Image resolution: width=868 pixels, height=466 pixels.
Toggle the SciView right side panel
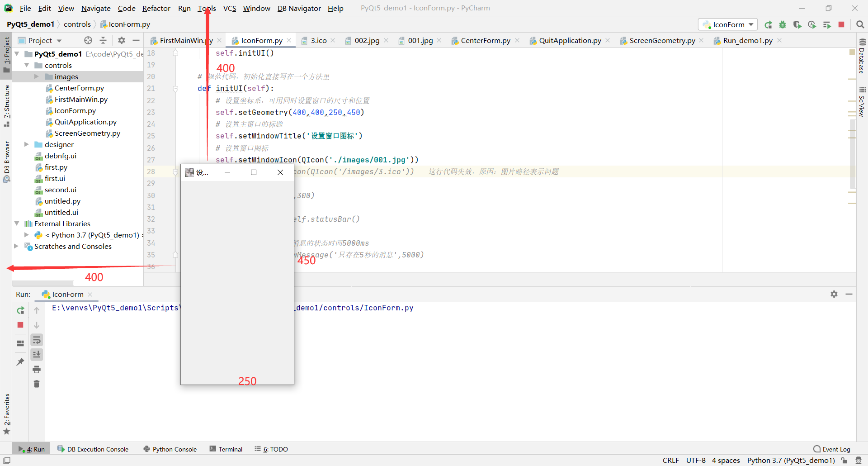pos(862,102)
